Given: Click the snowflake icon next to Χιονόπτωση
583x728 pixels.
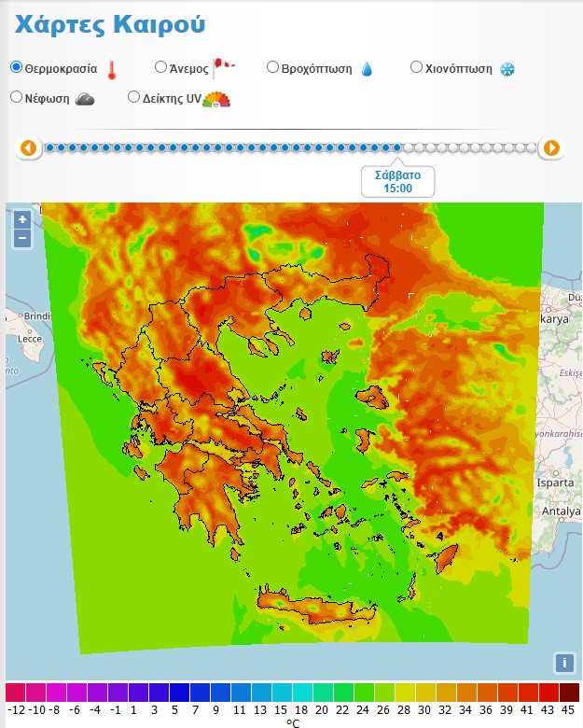Looking at the screenshot, I should [507, 69].
